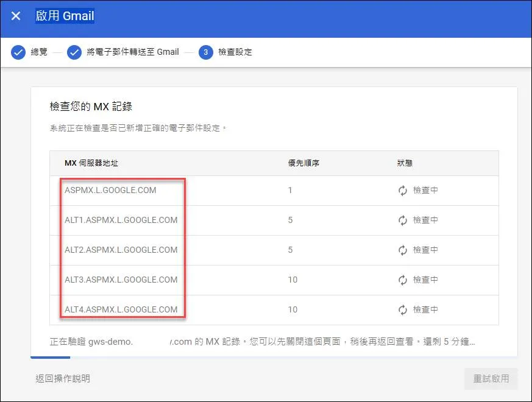The width and height of the screenshot is (532, 402).
Task: Click priority value 10 for ALT4.ASPMX.L.GOOGLE.COM
Action: tap(293, 310)
